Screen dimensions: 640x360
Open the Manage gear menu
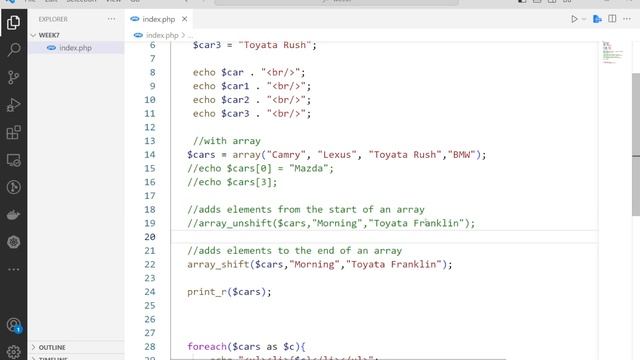coord(13,351)
